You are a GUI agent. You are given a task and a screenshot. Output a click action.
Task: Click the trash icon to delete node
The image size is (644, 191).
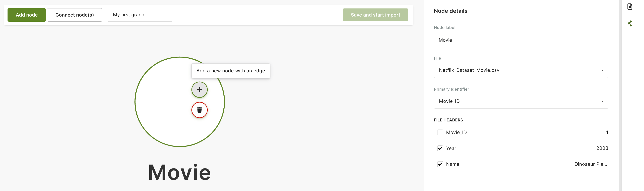[x=199, y=110]
